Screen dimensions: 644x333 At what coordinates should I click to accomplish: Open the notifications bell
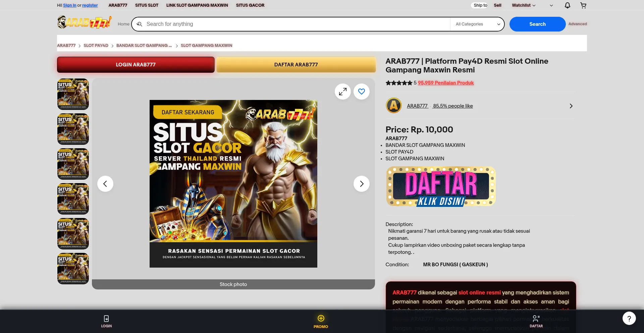coord(567,5)
